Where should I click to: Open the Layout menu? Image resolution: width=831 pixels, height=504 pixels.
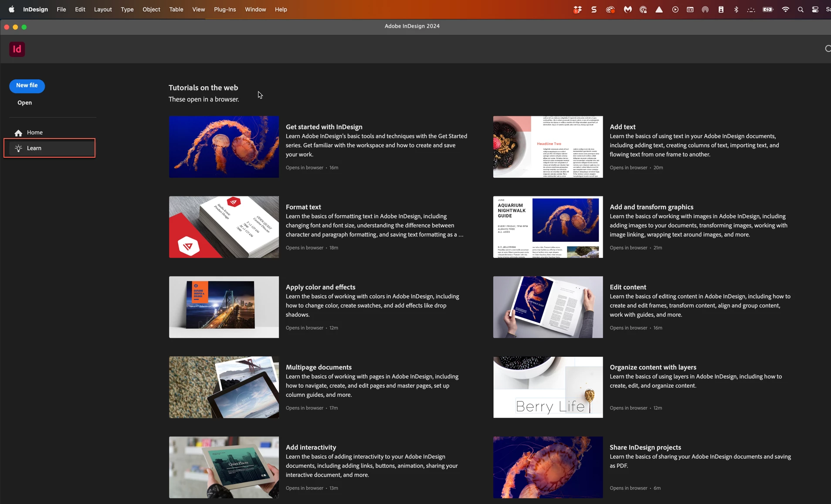[x=103, y=9]
